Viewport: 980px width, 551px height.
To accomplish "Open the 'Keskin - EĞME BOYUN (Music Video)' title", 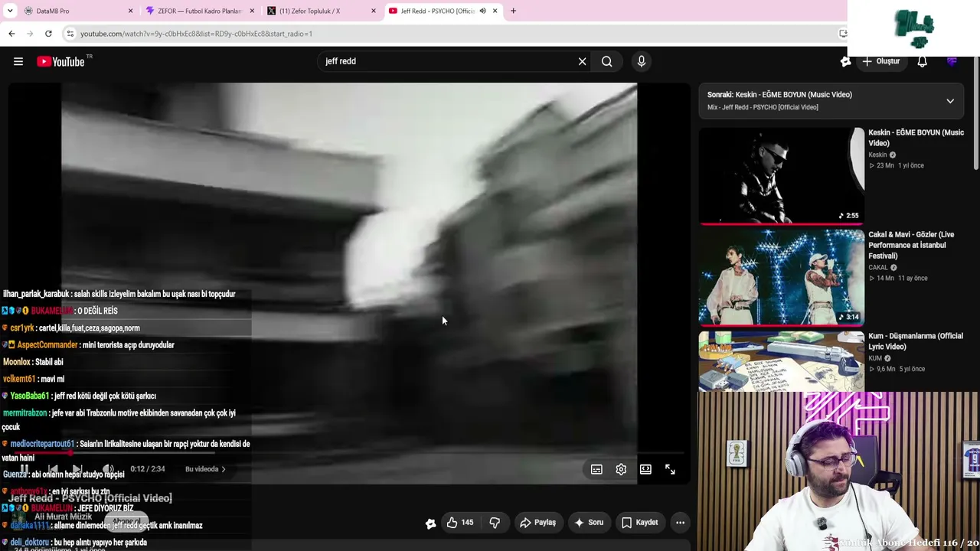I will [x=916, y=138].
